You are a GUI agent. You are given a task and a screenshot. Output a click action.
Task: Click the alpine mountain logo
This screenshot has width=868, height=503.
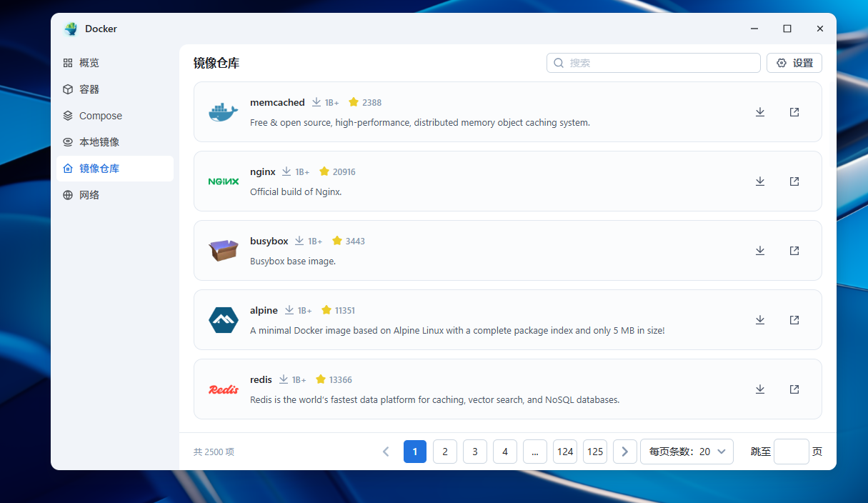click(x=223, y=320)
